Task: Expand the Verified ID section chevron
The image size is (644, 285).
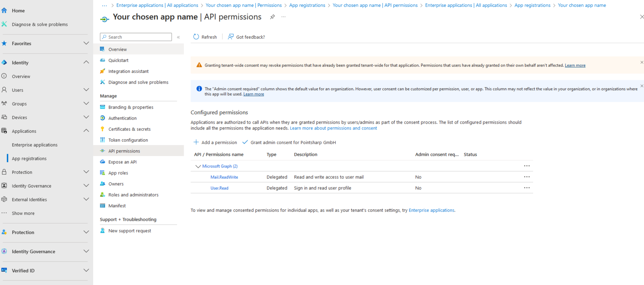Action: pos(86,270)
